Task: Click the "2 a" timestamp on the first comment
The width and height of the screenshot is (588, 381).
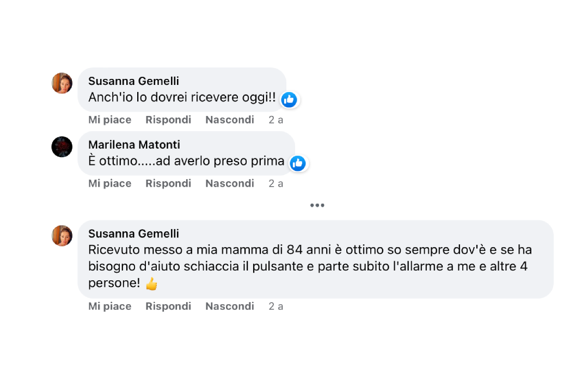Action: click(275, 120)
